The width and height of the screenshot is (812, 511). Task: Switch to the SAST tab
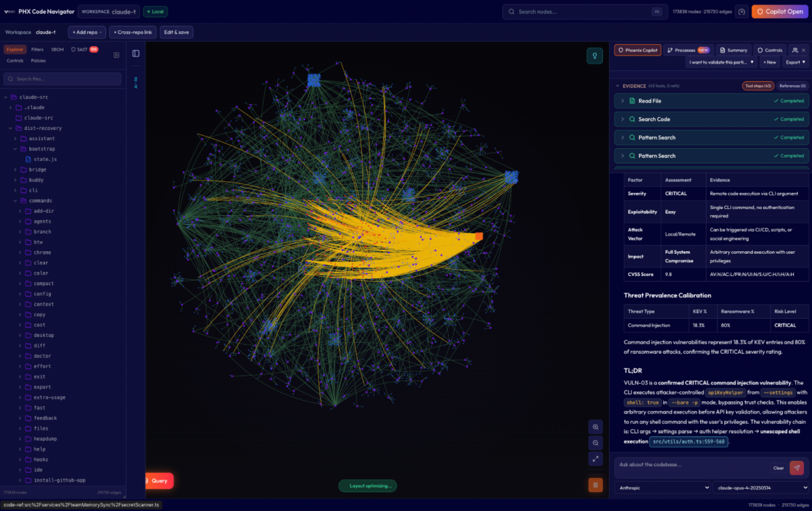point(84,49)
